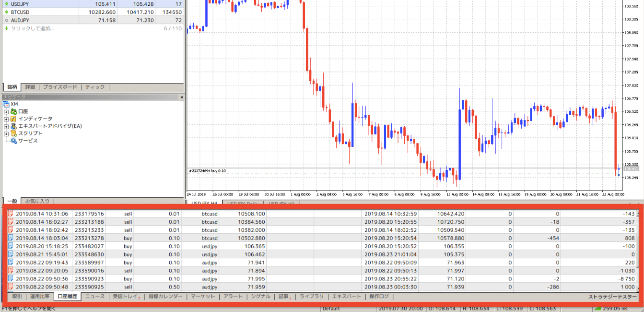Click the 105.411 current price tag

click(631, 168)
